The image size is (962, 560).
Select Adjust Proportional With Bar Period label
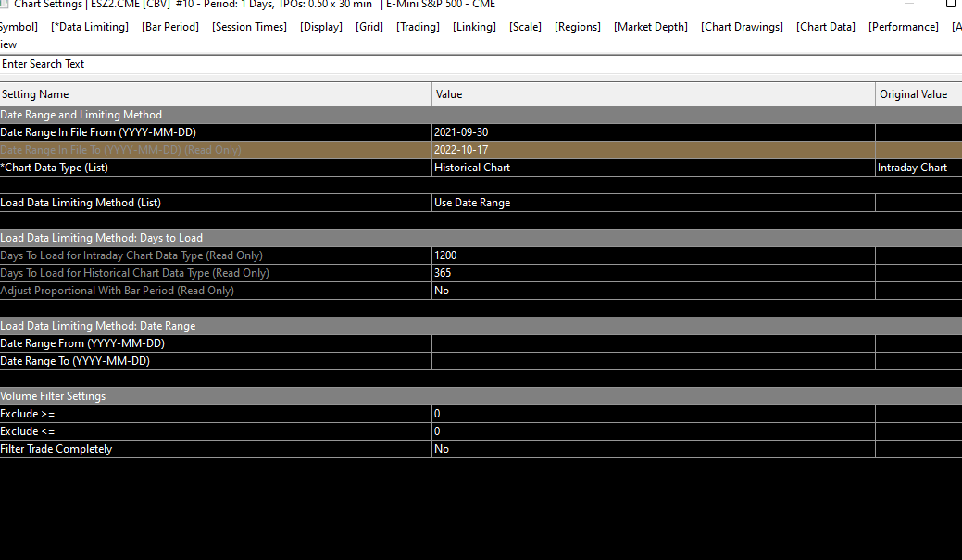point(118,291)
